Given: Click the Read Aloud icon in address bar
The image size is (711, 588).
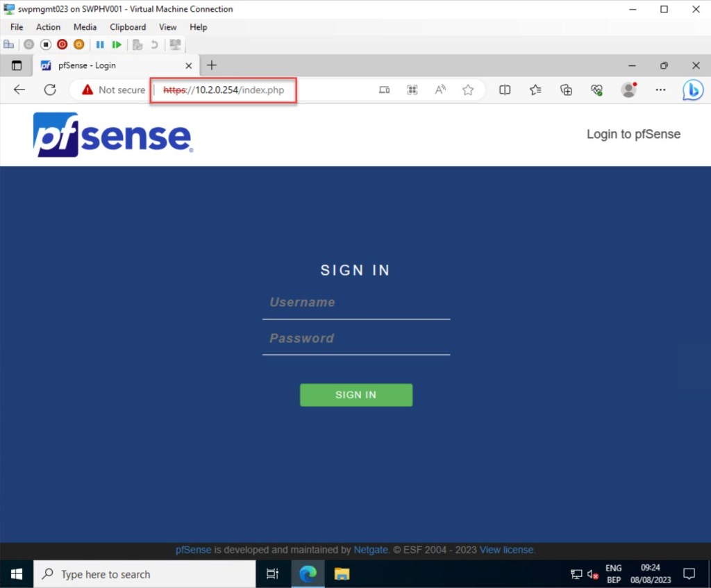Looking at the screenshot, I should pyautogui.click(x=440, y=90).
